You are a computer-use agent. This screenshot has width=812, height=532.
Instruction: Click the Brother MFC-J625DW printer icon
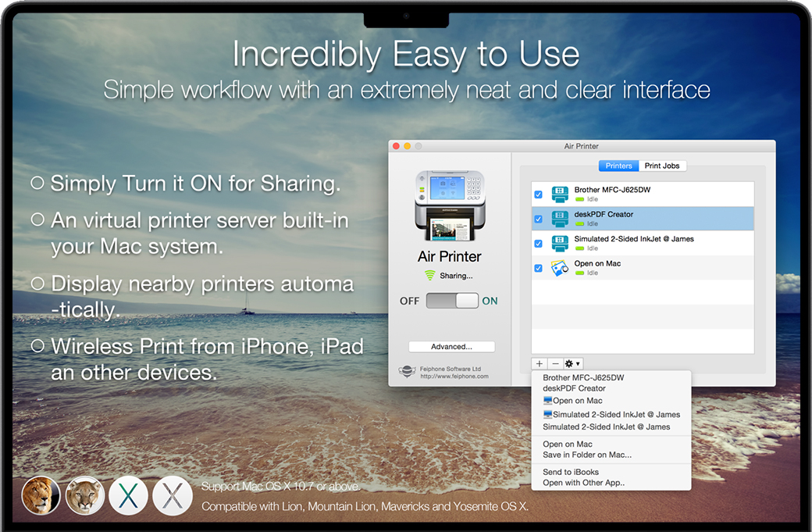(560, 195)
